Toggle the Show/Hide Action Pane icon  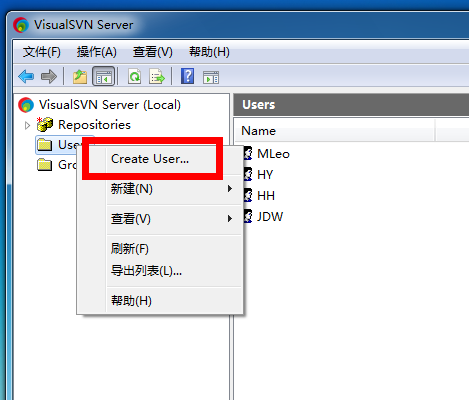click(211, 77)
